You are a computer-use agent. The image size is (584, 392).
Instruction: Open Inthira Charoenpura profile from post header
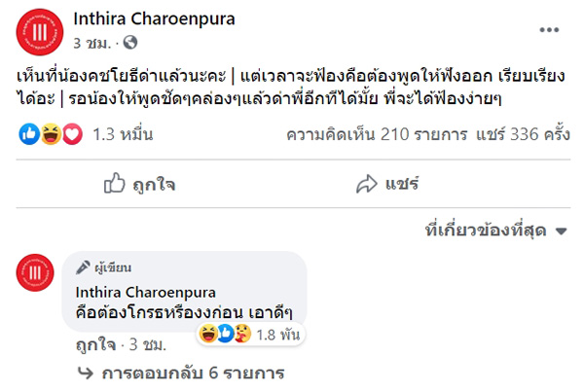point(154,19)
